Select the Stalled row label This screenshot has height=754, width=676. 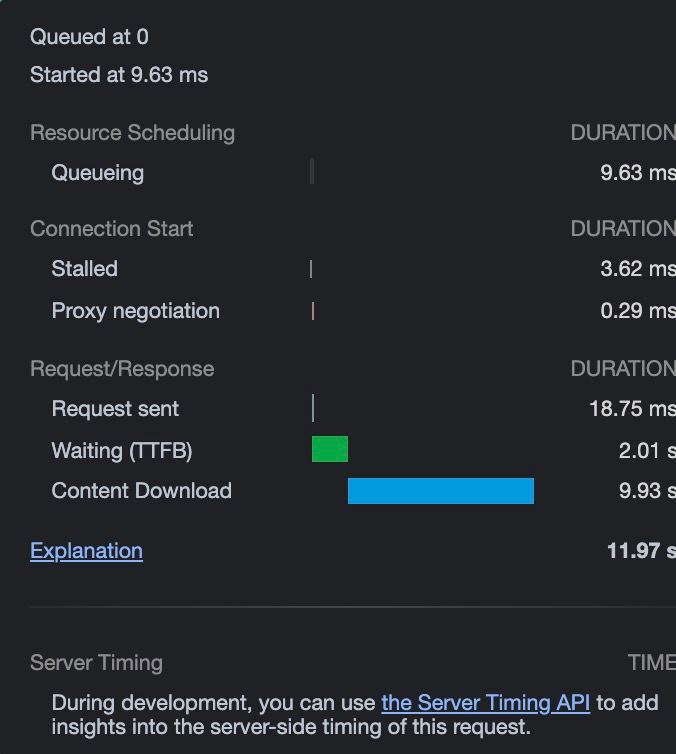click(85, 268)
